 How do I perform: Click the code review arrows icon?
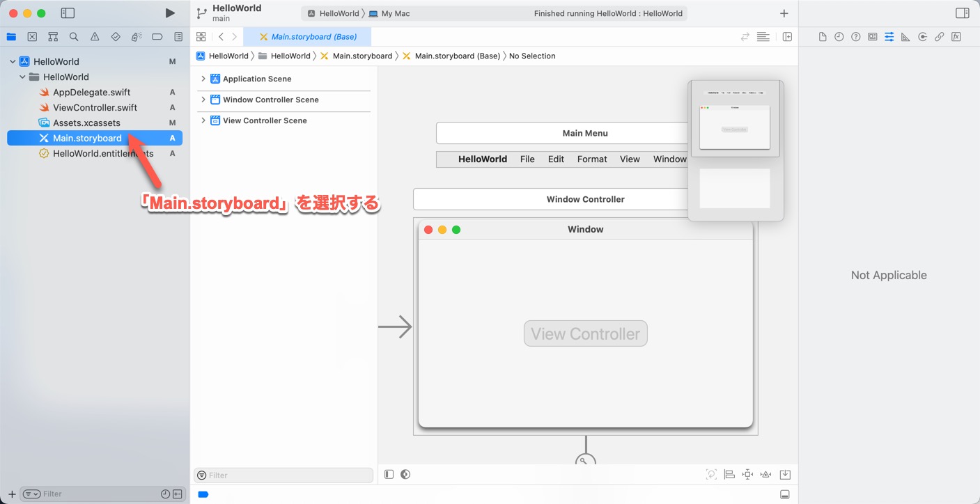coord(745,37)
